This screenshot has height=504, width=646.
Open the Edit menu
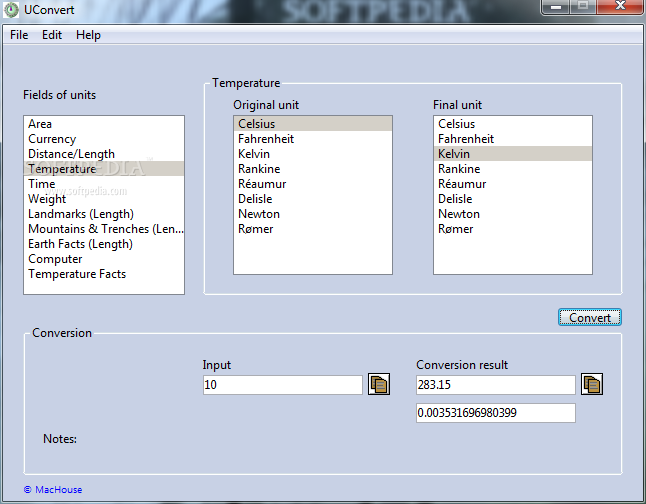click(x=52, y=35)
